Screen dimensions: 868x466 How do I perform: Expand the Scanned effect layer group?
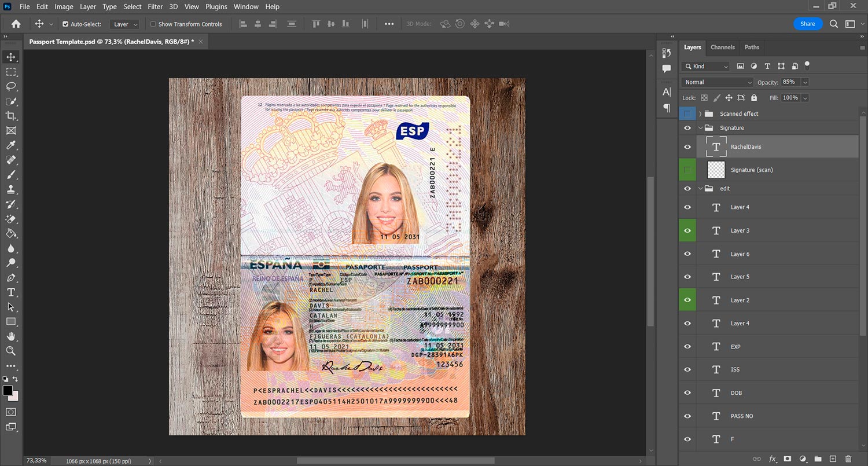(x=700, y=114)
